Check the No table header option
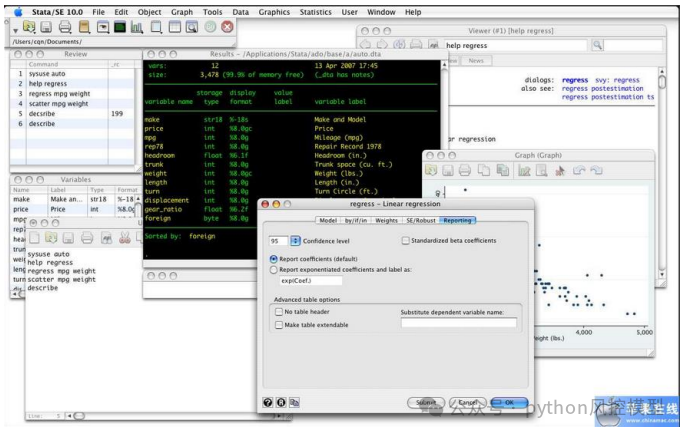Image resolution: width=685 pixels, height=434 pixels. 279,312
